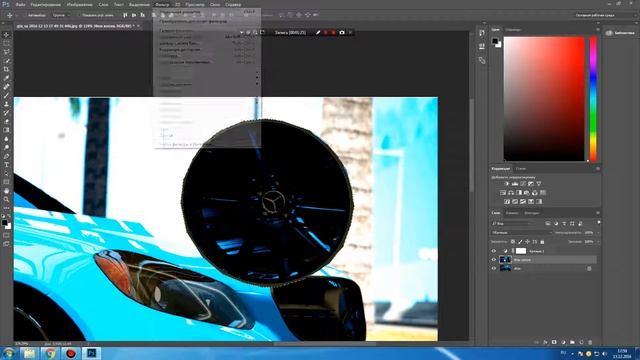The image size is (640, 360).
Task: Select the Rectangle shape tool
Action: click(x=6, y=182)
